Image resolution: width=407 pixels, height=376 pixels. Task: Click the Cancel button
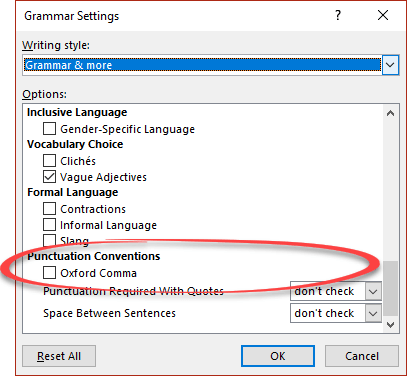click(362, 356)
